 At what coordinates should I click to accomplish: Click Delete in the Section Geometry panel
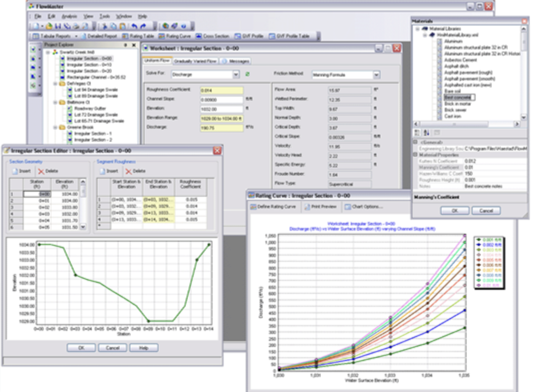[x=48, y=171]
